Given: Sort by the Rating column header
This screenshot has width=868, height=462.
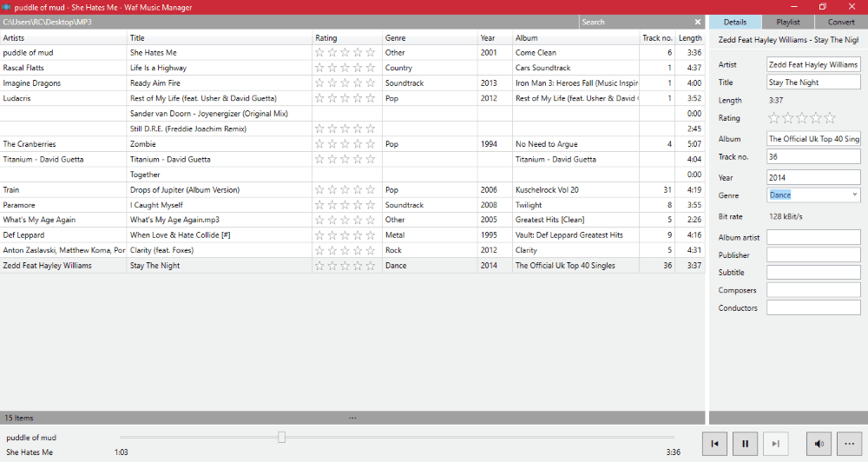Looking at the screenshot, I should click(x=347, y=37).
